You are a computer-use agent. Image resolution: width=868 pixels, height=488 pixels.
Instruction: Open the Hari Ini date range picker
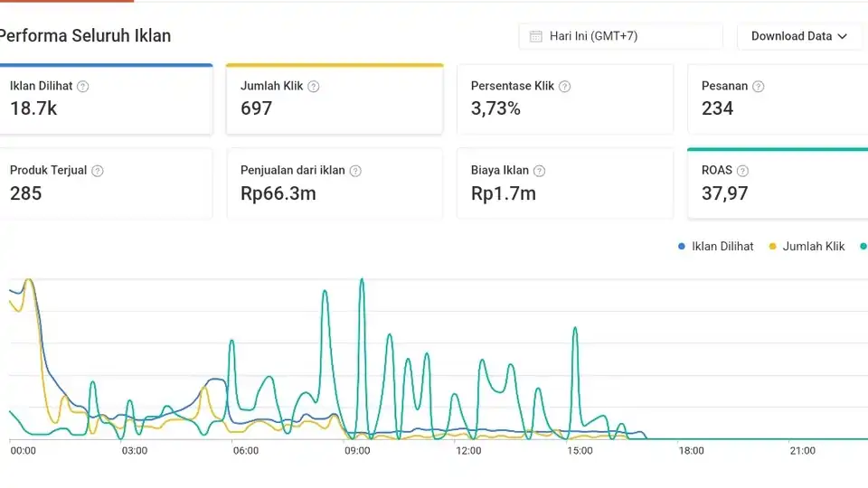tap(620, 36)
